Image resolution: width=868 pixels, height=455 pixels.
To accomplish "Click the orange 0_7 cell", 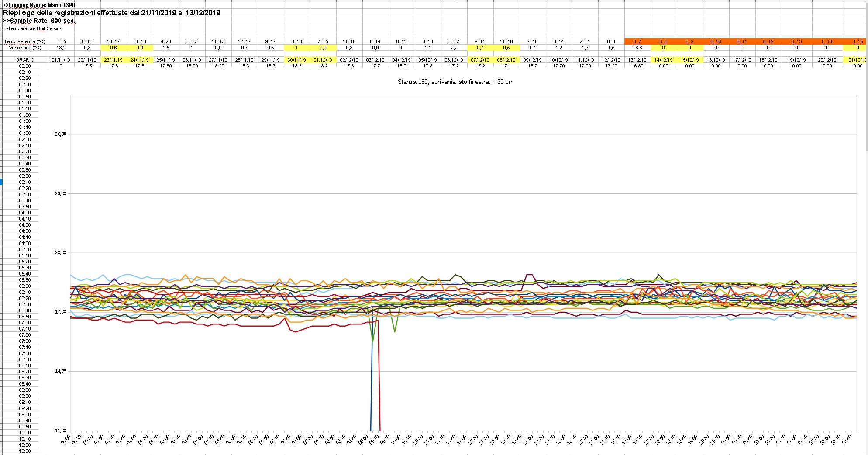I will pyautogui.click(x=637, y=42).
